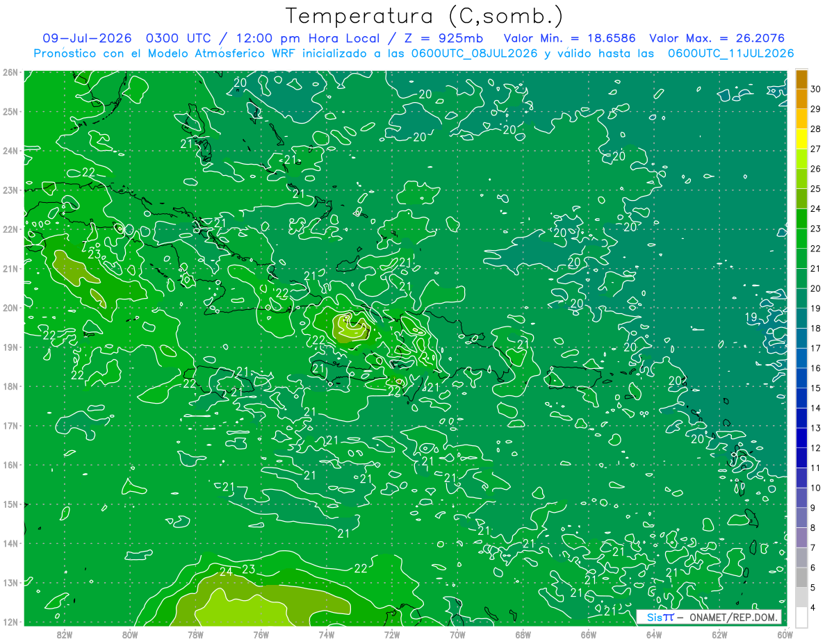This screenshot has width=834, height=644.
Task: Click longitude axis label 66W
Action: pyautogui.click(x=589, y=634)
